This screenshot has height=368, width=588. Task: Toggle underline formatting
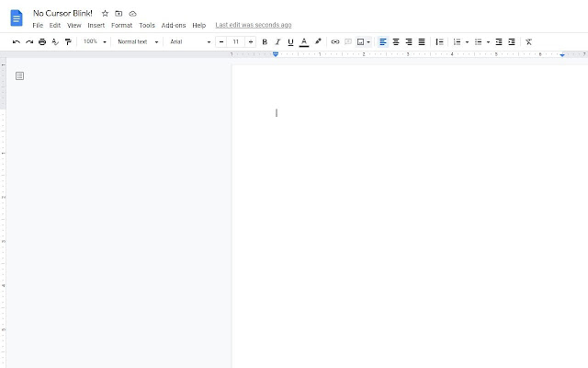coord(290,41)
